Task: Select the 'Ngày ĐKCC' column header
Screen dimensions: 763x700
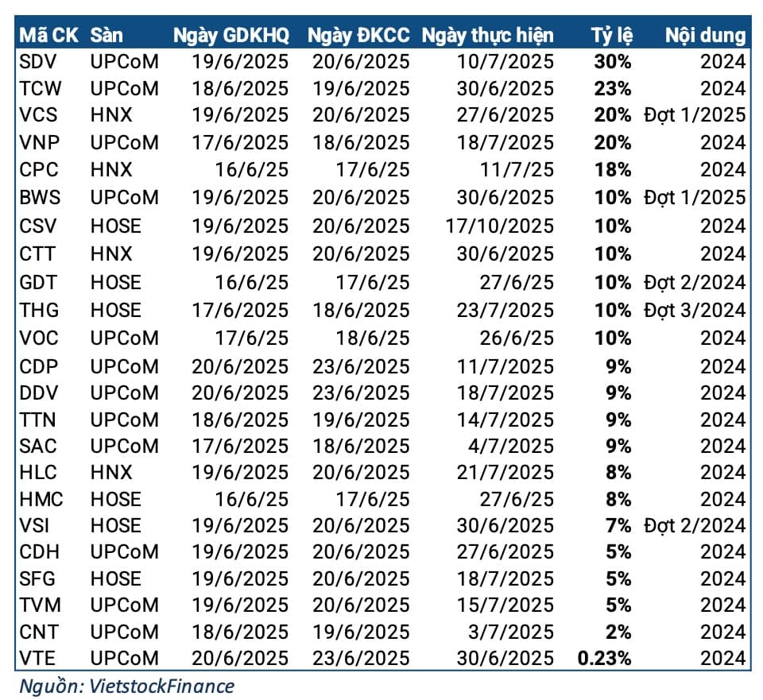Action: coord(358,35)
